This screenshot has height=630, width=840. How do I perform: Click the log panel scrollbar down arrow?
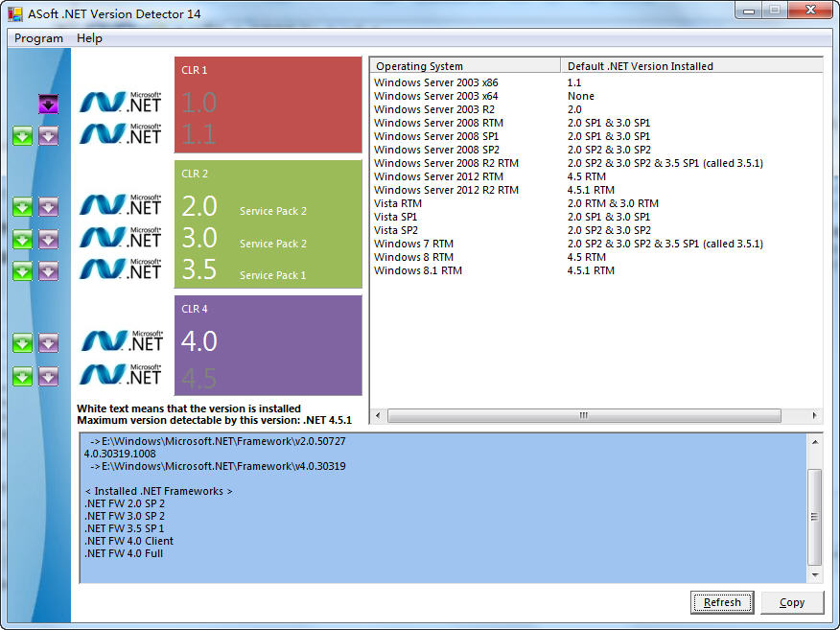(814, 575)
